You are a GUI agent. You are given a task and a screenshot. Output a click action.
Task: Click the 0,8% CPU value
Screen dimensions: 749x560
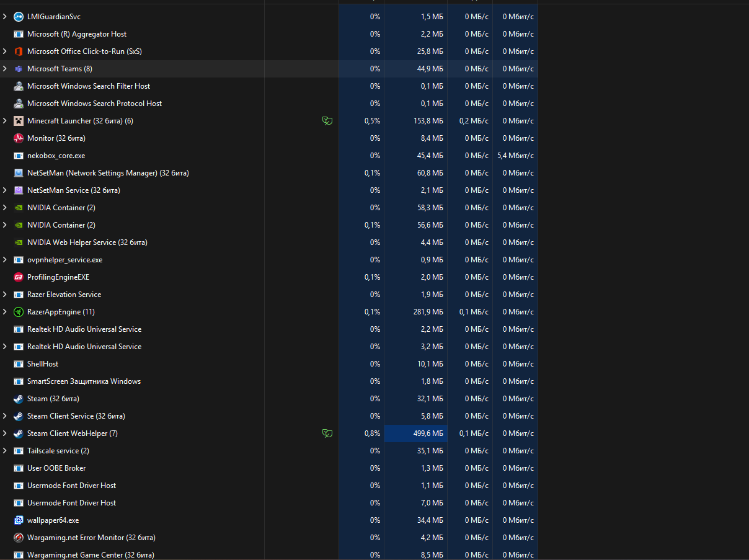pos(373,433)
